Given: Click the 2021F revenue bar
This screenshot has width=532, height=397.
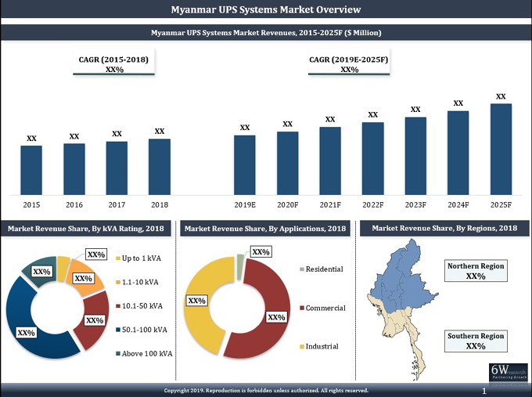Looking at the screenshot, I should pyautogui.click(x=330, y=161).
